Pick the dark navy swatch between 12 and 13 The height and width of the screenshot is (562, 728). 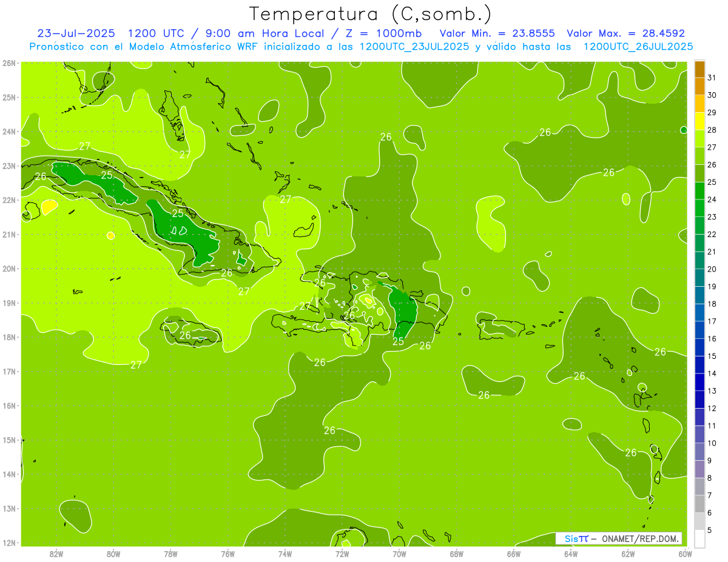699,399
